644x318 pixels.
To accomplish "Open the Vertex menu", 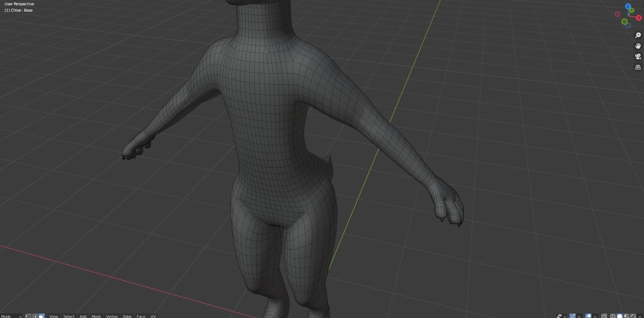I will coord(112,316).
